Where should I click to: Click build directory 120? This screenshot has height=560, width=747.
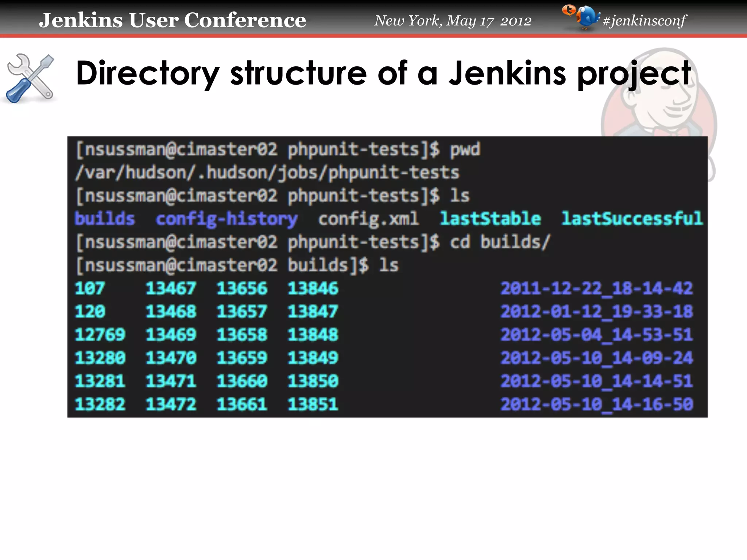[x=90, y=311]
